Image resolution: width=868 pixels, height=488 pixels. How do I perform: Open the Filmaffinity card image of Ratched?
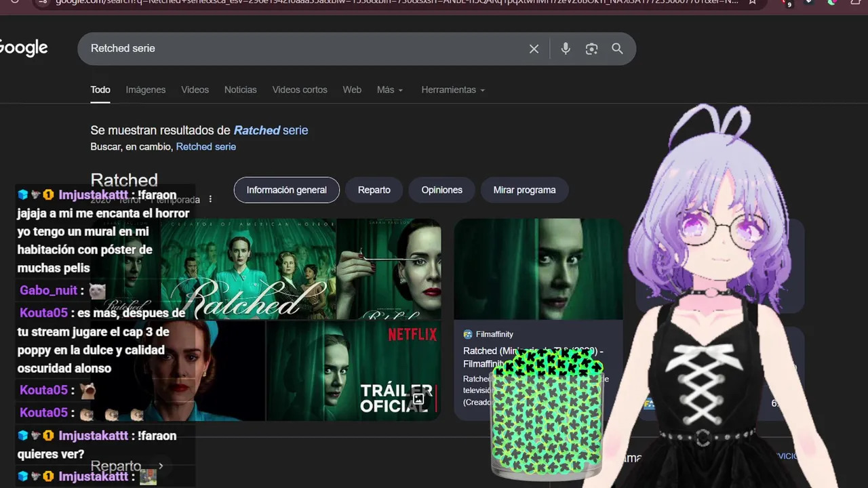click(538, 269)
